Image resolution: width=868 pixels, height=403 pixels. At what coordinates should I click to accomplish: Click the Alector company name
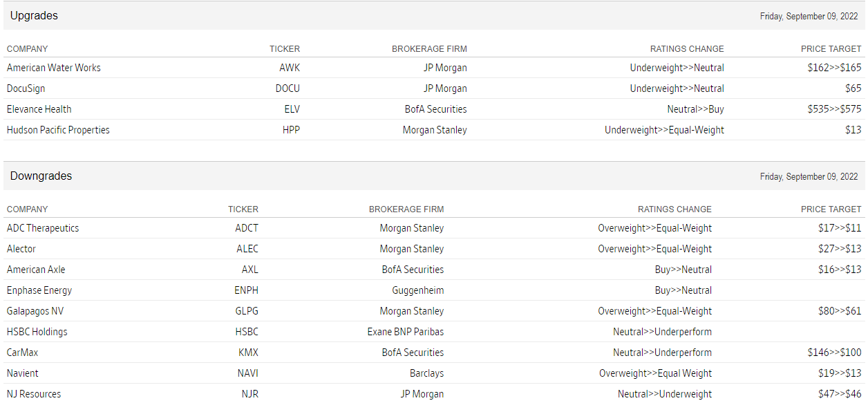(x=21, y=249)
